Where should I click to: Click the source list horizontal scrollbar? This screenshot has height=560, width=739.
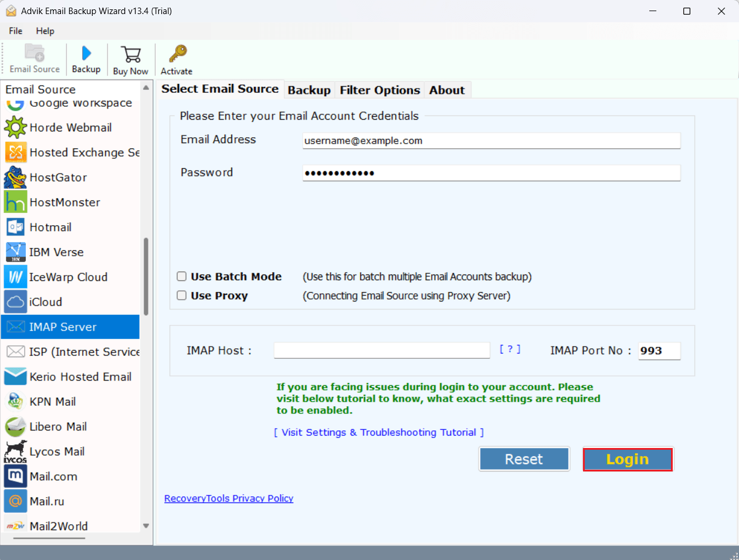pos(50,537)
